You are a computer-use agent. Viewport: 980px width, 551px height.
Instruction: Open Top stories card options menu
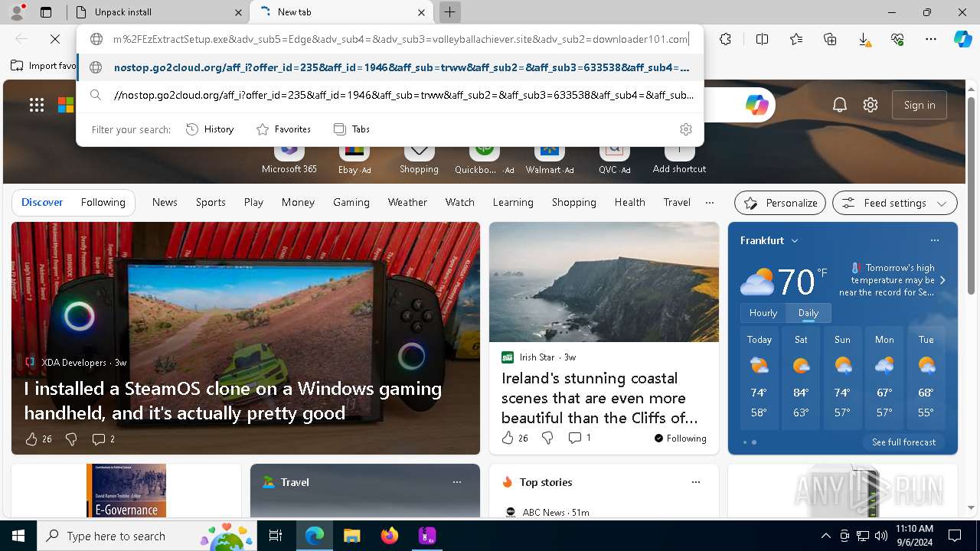pos(696,482)
